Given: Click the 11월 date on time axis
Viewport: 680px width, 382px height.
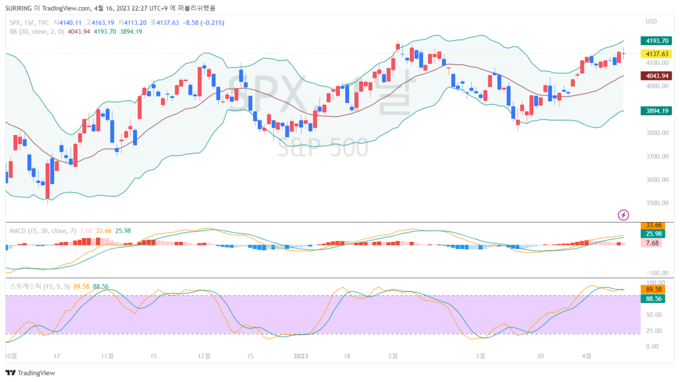Looking at the screenshot, I should click(107, 356).
